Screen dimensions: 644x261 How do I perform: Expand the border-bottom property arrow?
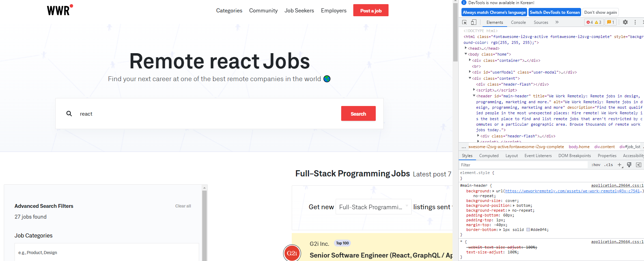[501, 230]
